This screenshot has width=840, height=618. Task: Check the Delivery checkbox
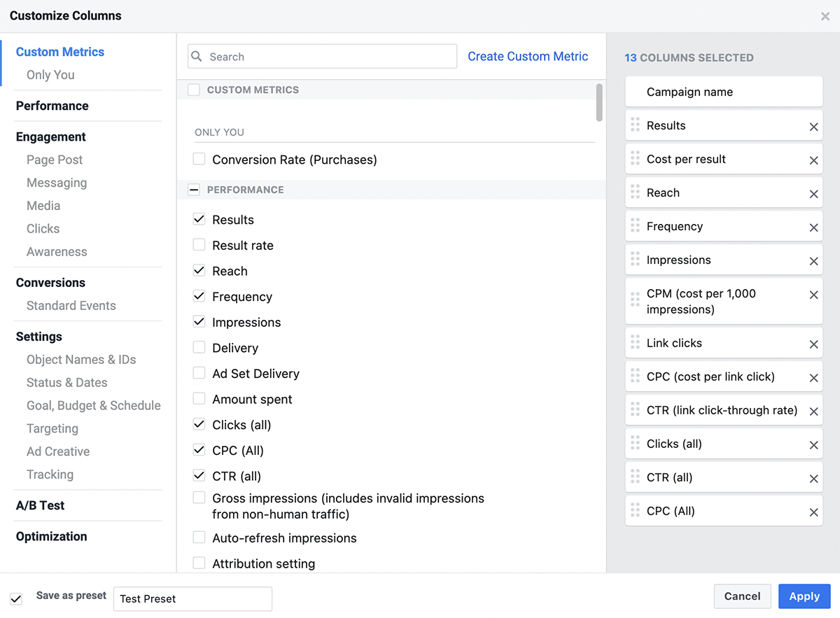(x=199, y=347)
